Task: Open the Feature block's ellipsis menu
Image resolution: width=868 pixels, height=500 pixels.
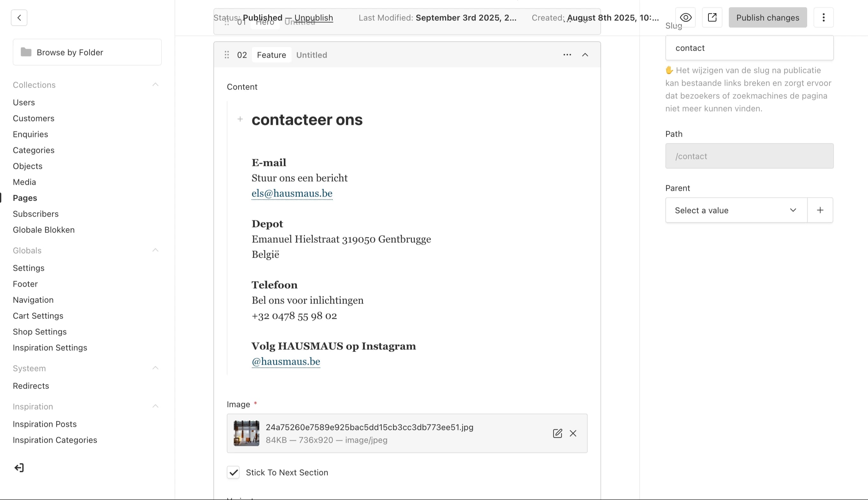Action: 567,55
